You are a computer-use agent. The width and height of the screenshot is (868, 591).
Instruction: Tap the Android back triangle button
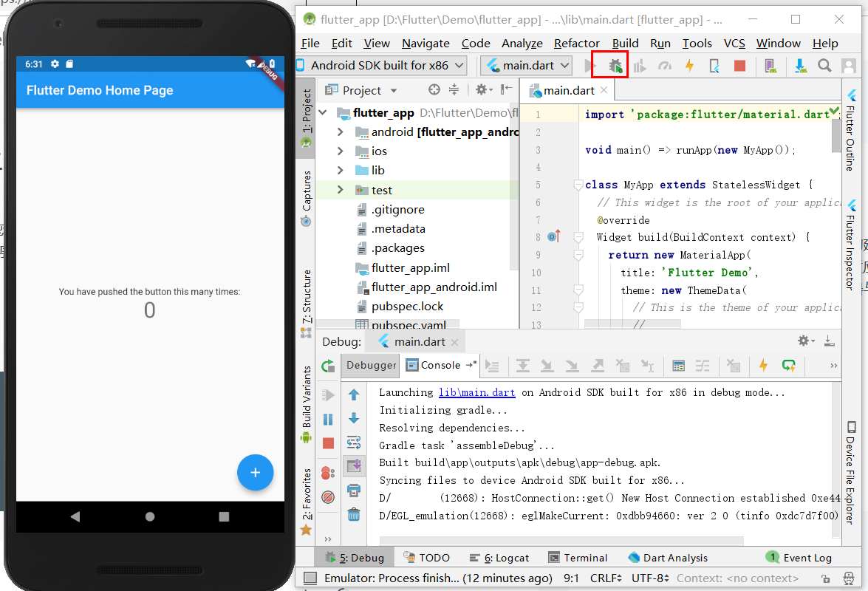tap(75, 516)
